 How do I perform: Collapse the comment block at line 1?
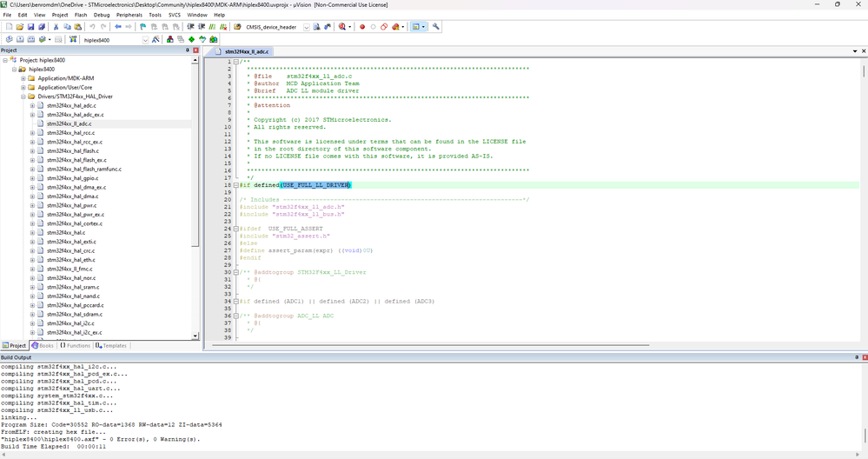tap(236, 62)
